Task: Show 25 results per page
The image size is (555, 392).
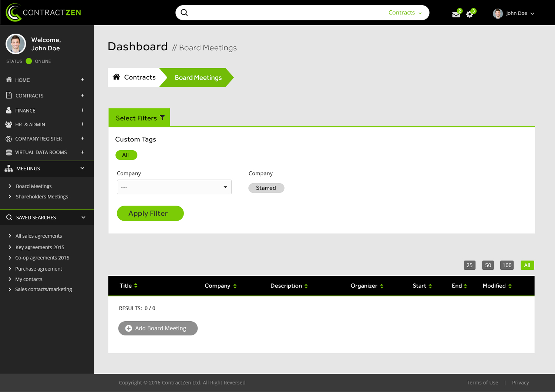Action: [470, 265]
